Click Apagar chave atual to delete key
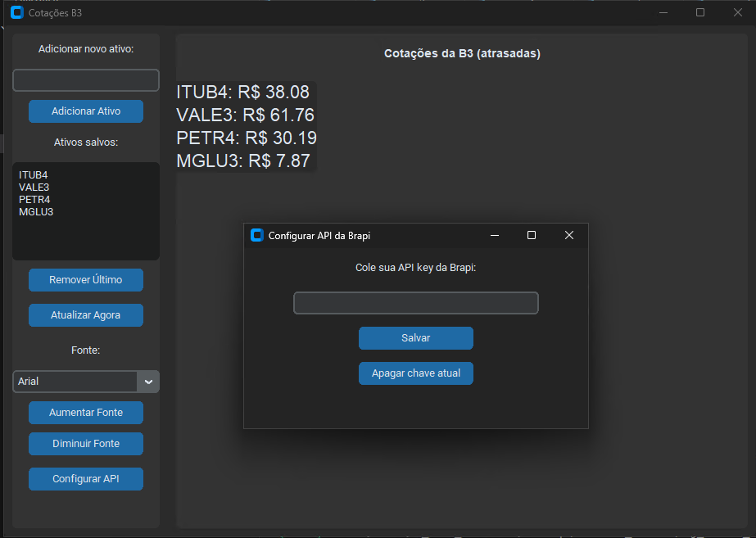This screenshot has width=756, height=538. pos(415,373)
